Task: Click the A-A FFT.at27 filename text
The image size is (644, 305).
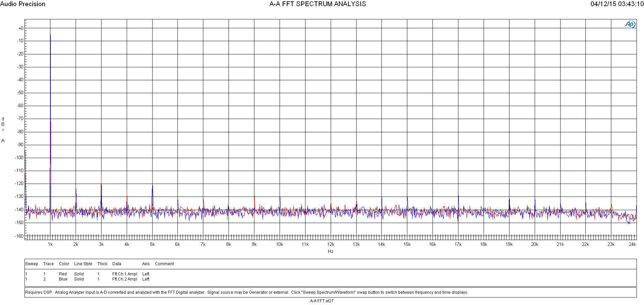Action: (322, 301)
